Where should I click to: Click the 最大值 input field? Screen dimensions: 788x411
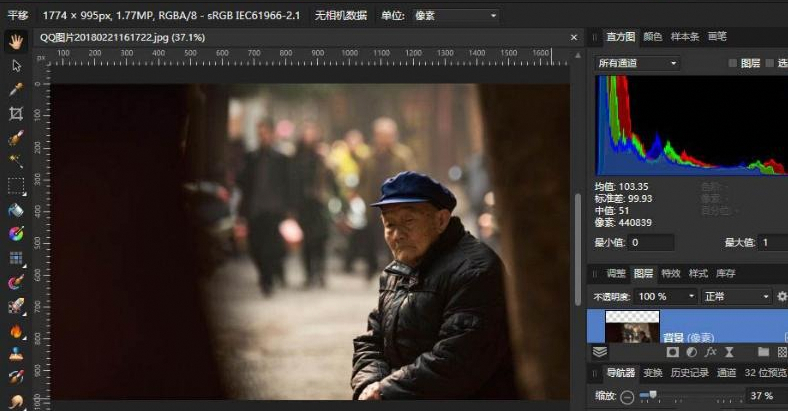point(774,243)
